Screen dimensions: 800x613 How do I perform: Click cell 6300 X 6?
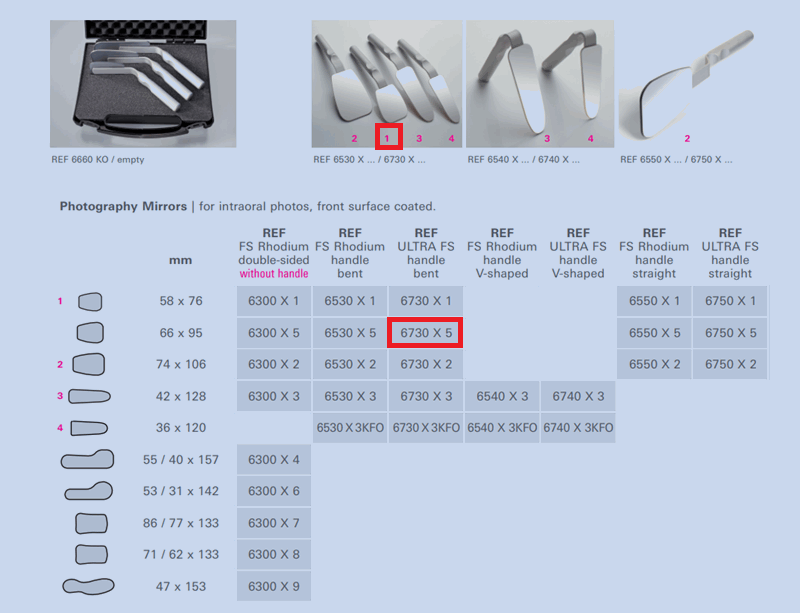pos(274,491)
